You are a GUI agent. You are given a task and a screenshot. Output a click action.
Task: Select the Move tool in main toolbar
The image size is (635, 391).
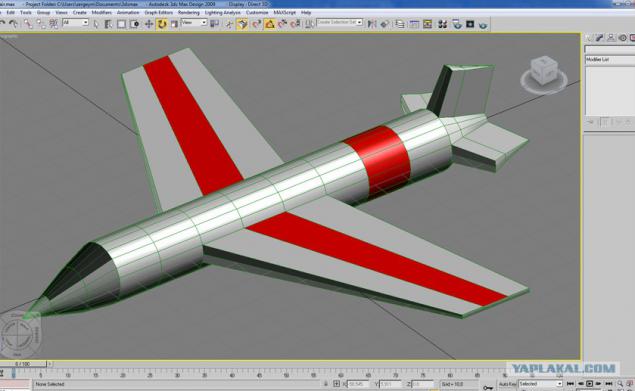click(x=149, y=24)
